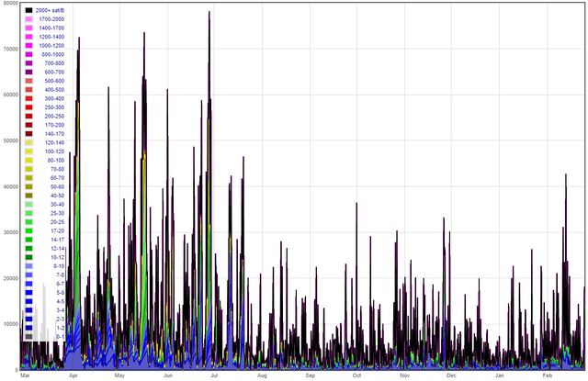
Task: Click the 40000 value on the vertical axis
Action: [11, 186]
